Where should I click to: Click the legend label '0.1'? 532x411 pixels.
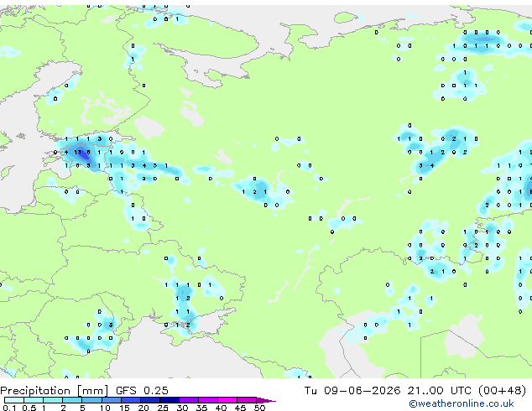(x=9, y=408)
